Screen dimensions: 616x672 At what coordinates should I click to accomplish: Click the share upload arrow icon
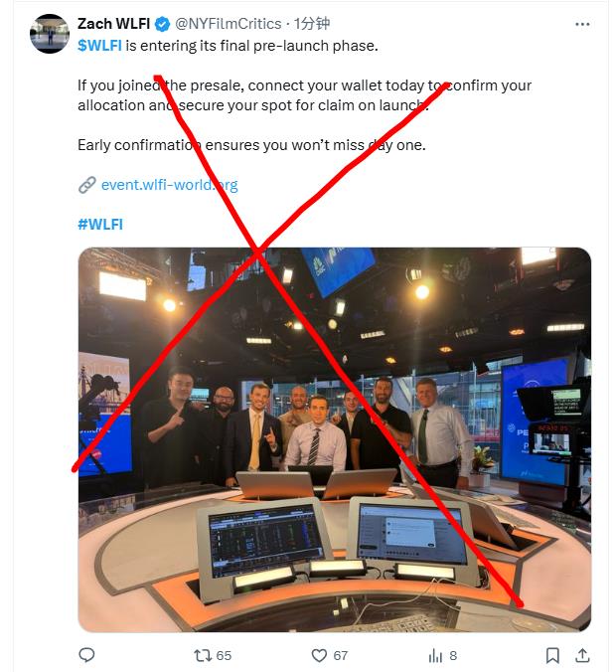582,655
